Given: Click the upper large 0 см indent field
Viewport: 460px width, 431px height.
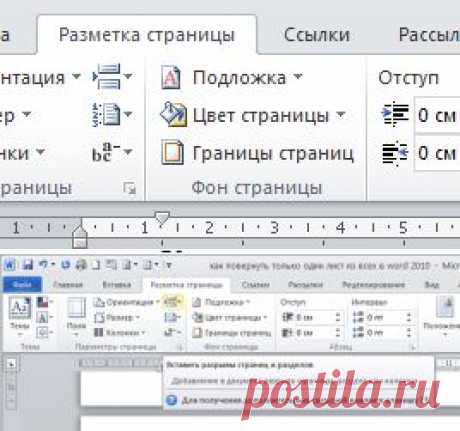Looking at the screenshot, I should tap(437, 116).
